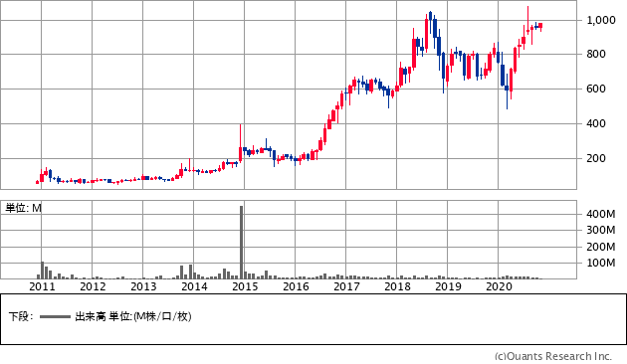The width and height of the screenshot is (627, 364).
Task: Select the 2013 year label
Action: [143, 286]
